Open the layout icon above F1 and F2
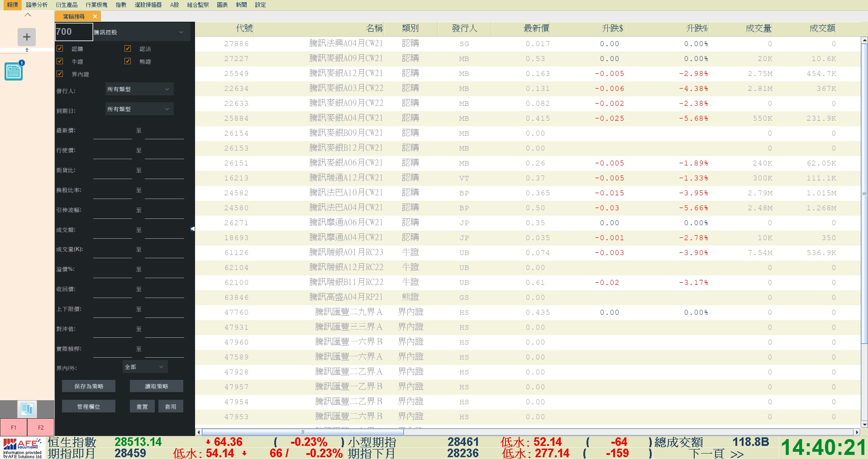 (x=27, y=409)
